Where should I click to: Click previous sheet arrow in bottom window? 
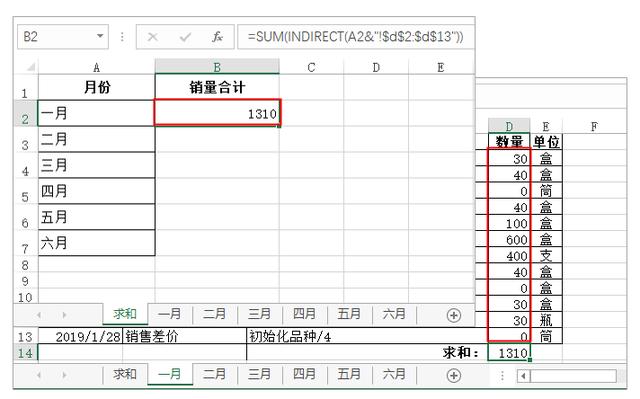(39, 375)
